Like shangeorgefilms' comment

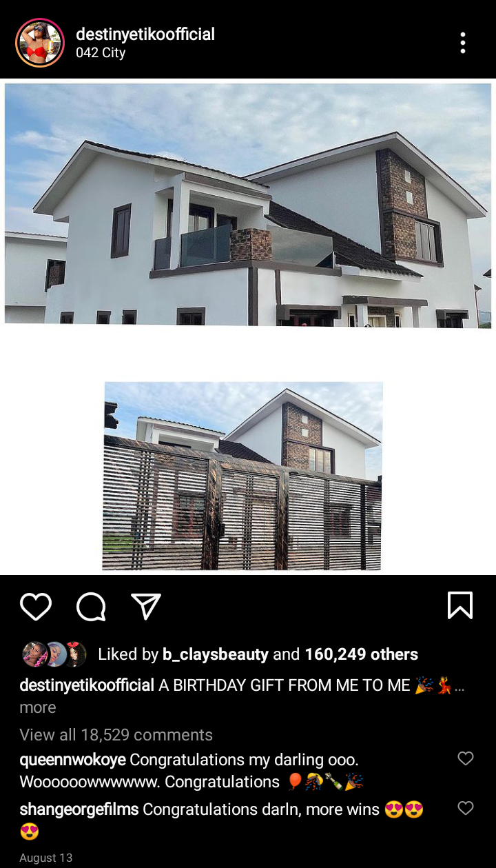pyautogui.click(x=466, y=808)
